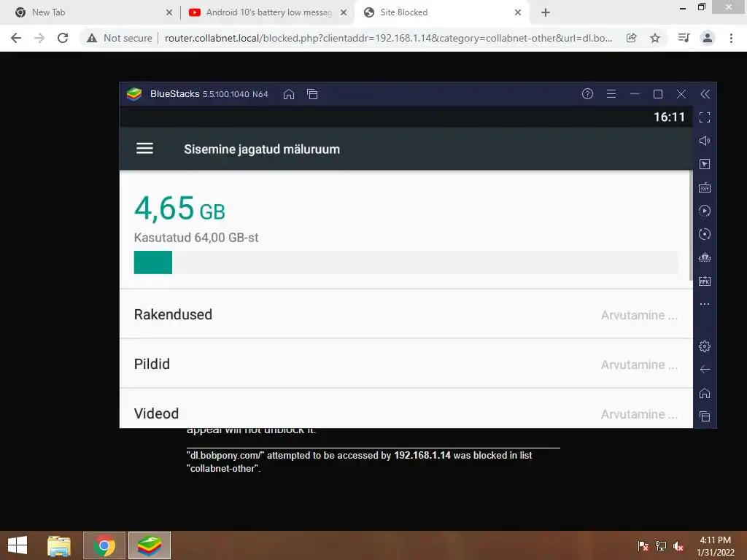The height and width of the screenshot is (560, 747).
Task: Go back in Chrome
Action: [16, 38]
